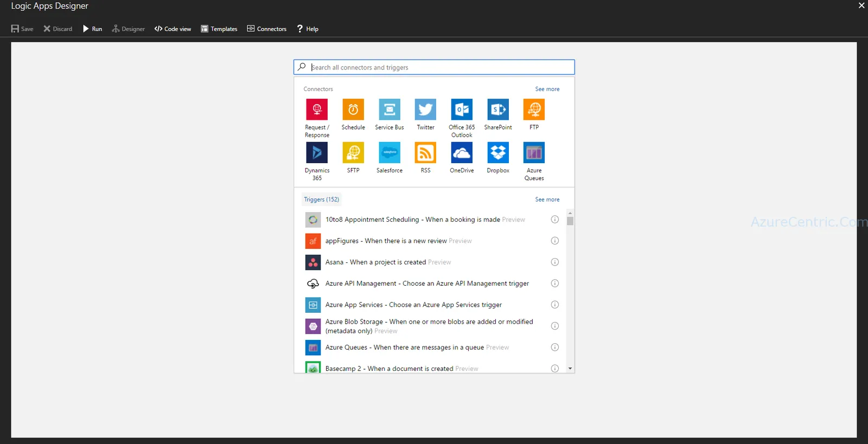The height and width of the screenshot is (444, 868).
Task: Click the triggers list scroll down arrow
Action: click(x=570, y=368)
